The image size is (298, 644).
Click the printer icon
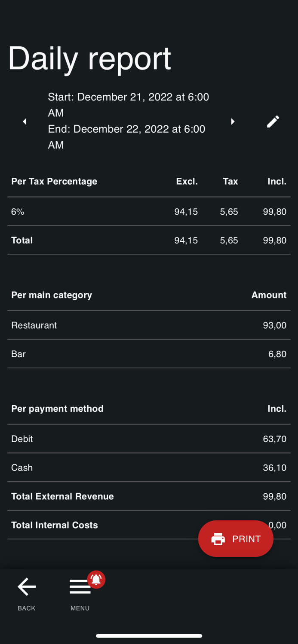point(218,539)
